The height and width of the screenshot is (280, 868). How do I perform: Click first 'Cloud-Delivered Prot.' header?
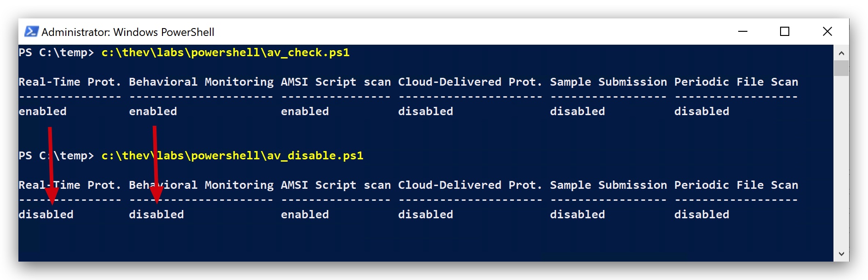(470, 82)
